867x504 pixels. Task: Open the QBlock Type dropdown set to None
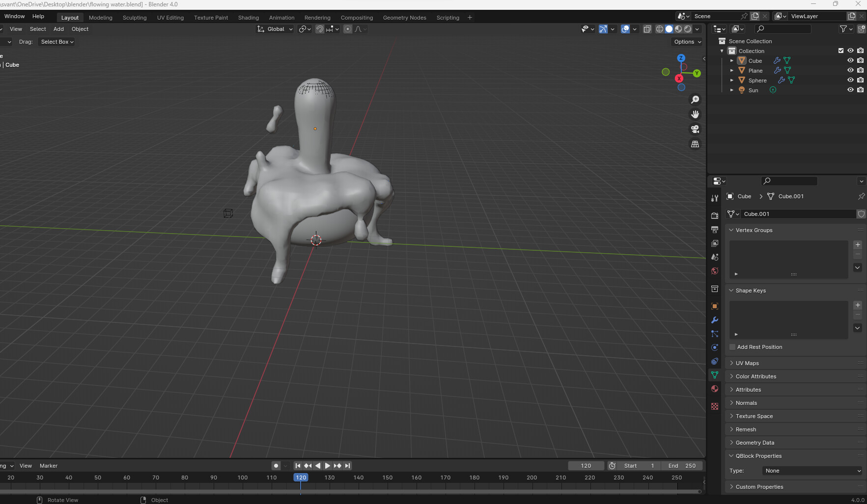click(813, 471)
